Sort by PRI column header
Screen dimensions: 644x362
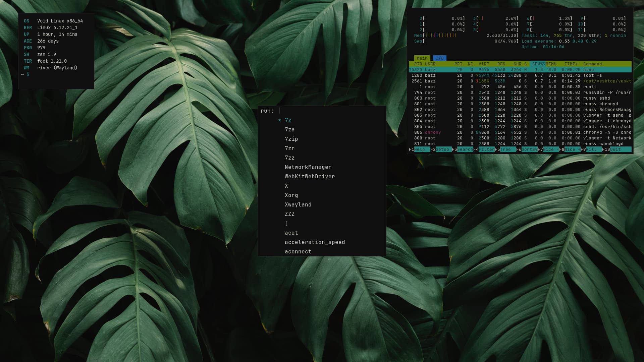[x=458, y=64]
